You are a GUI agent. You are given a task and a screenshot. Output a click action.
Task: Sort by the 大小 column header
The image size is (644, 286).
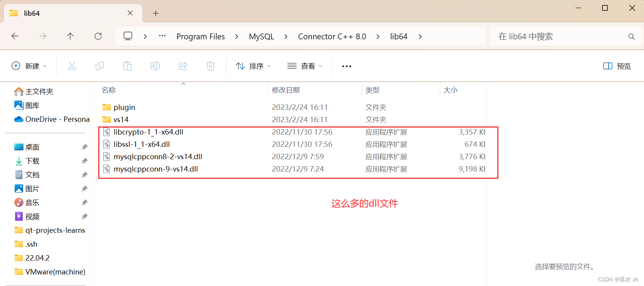click(451, 90)
